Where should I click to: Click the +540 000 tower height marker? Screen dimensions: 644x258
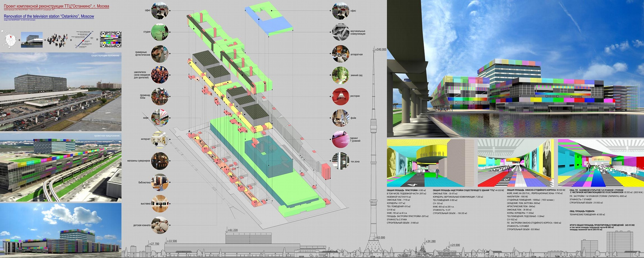380,49
